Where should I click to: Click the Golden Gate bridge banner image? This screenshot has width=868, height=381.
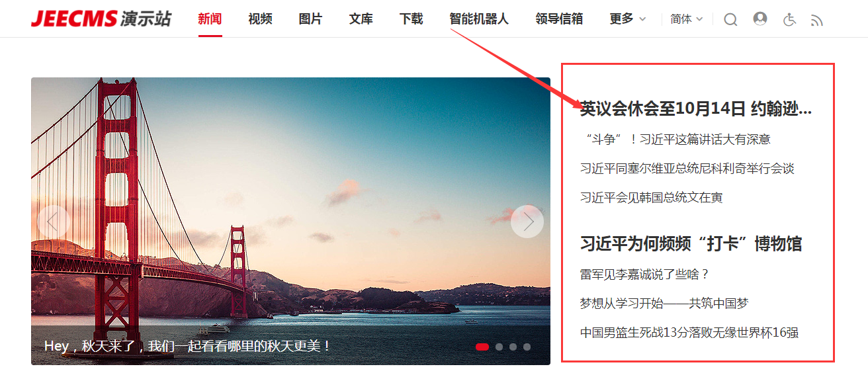290,221
